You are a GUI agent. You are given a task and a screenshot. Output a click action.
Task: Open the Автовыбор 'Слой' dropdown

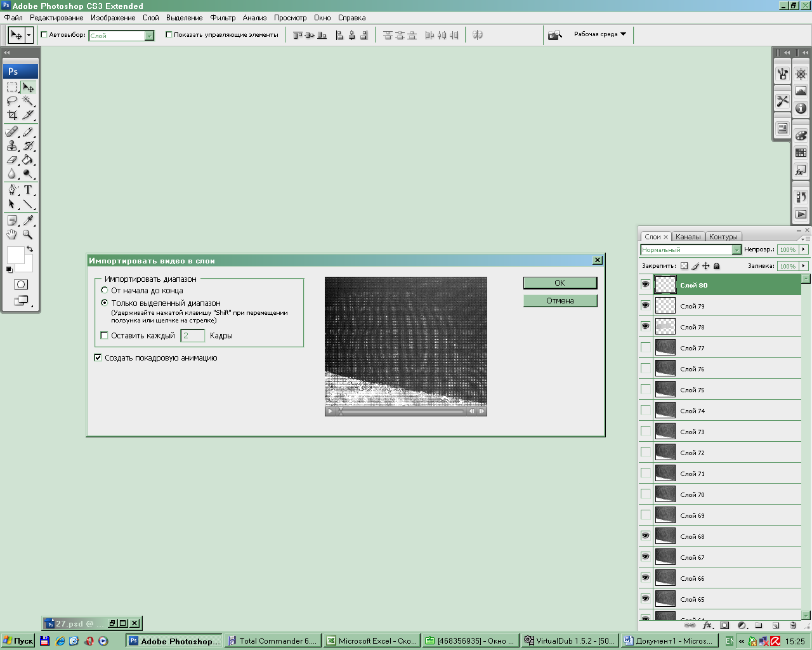(149, 36)
